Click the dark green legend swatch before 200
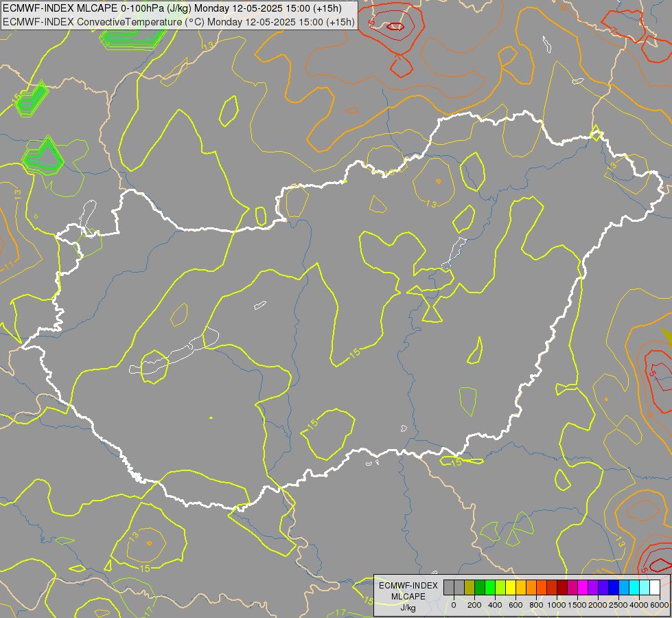This screenshot has width=672, height=618. [x=480, y=587]
